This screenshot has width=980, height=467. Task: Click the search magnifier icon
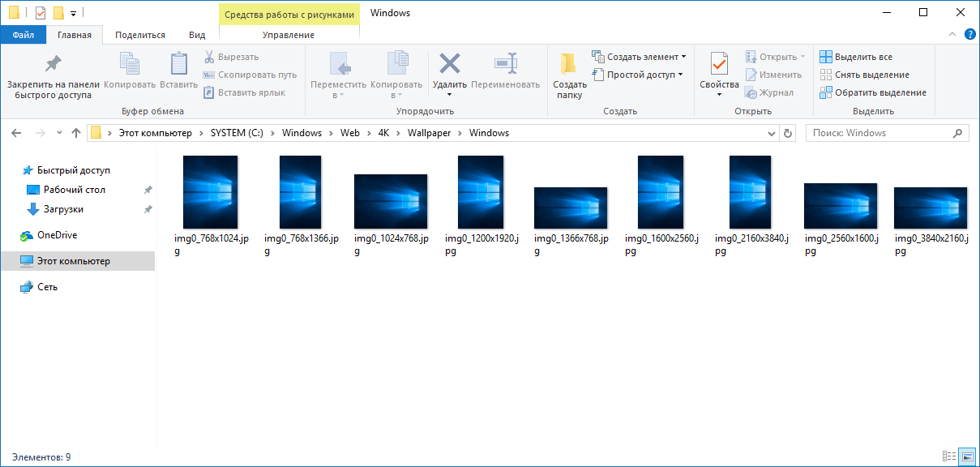coord(958,133)
